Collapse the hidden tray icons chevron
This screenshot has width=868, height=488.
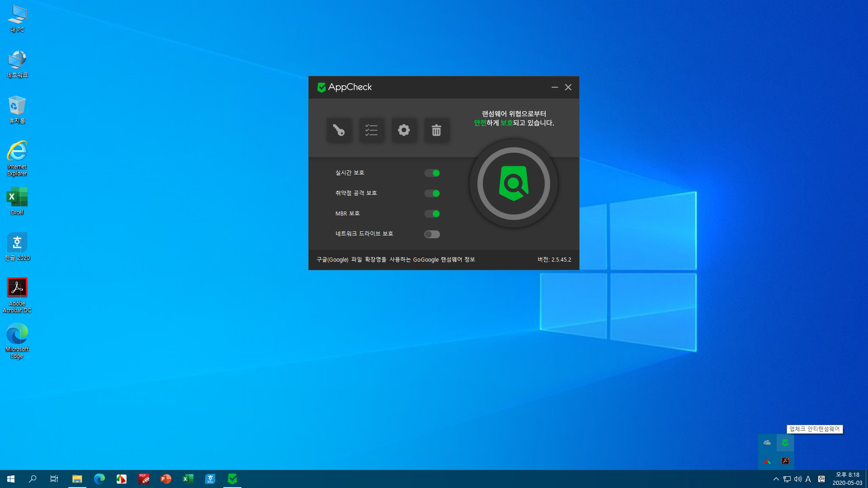[x=776, y=479]
